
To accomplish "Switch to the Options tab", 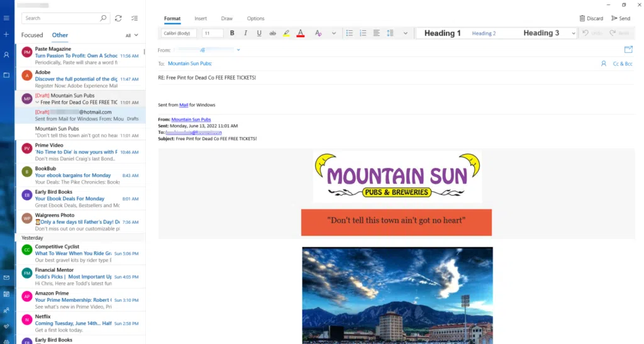I will pyautogui.click(x=255, y=18).
